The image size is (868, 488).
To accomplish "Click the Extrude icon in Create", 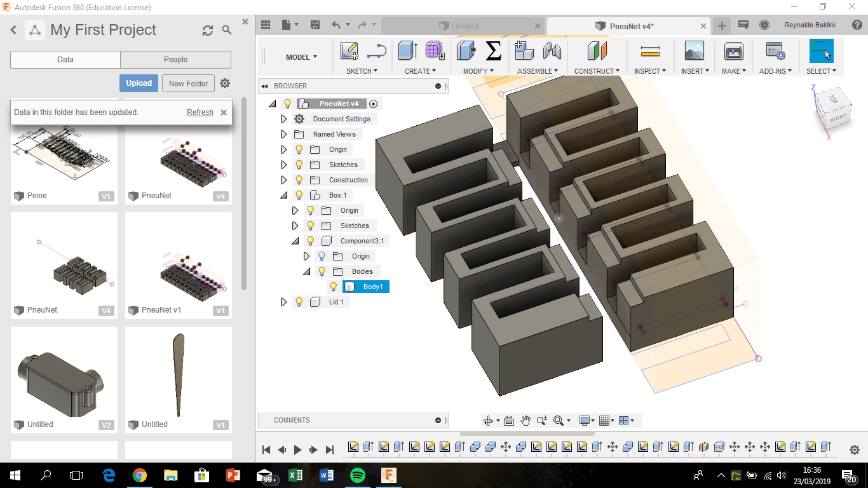I will pos(407,51).
